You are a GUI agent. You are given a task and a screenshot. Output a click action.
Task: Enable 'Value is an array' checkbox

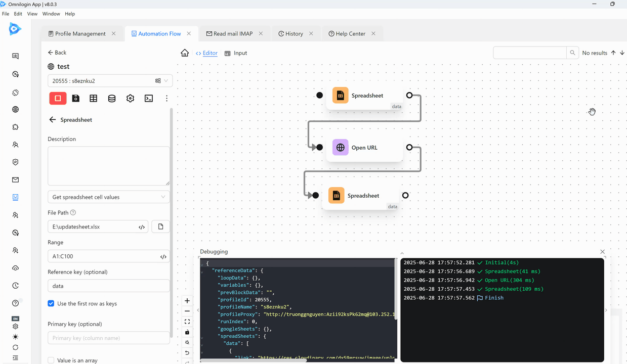click(51, 360)
